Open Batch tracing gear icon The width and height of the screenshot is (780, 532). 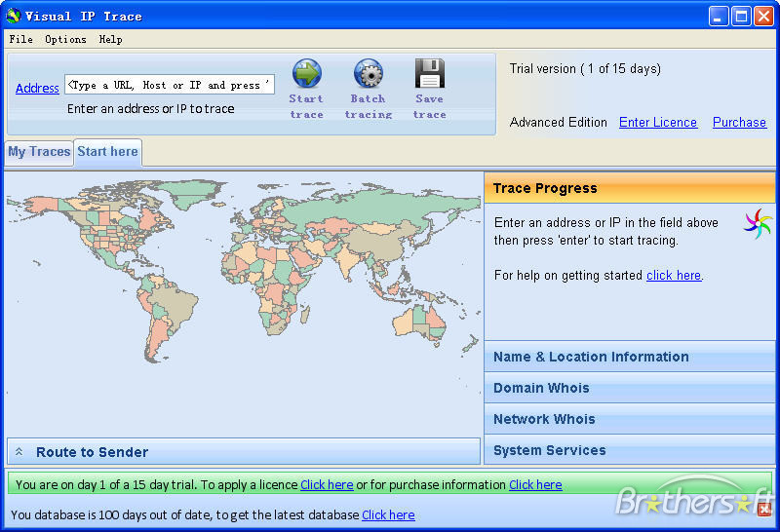[x=369, y=74]
